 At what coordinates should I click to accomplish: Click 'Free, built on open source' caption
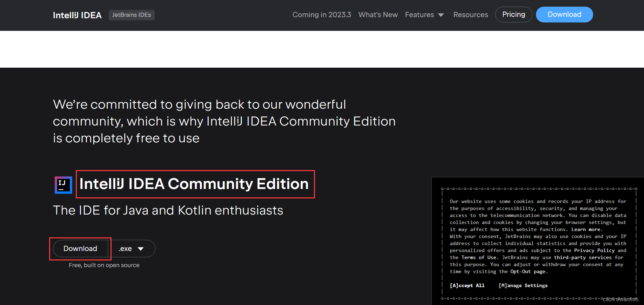point(104,265)
